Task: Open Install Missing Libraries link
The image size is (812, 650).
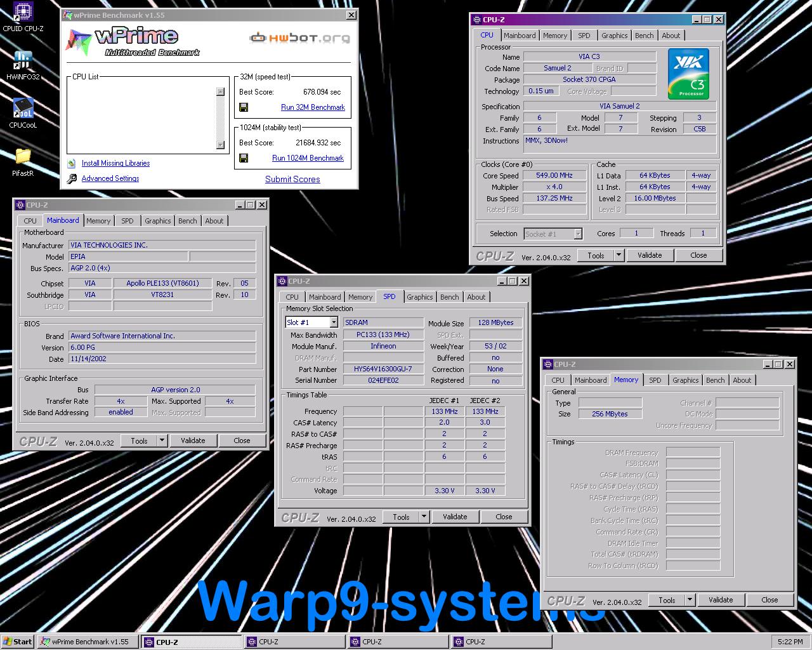Action: tap(115, 163)
